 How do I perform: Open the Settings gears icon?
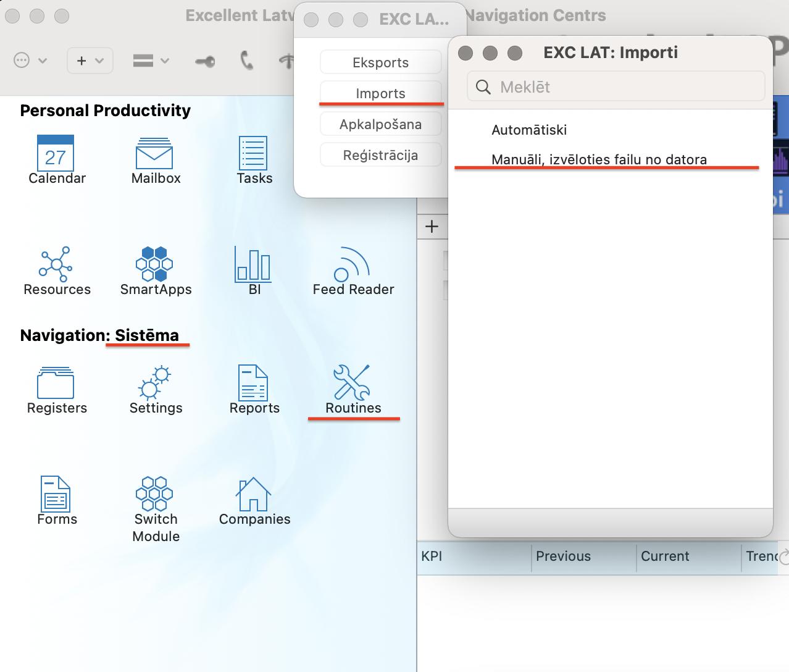pyautogui.click(x=154, y=383)
